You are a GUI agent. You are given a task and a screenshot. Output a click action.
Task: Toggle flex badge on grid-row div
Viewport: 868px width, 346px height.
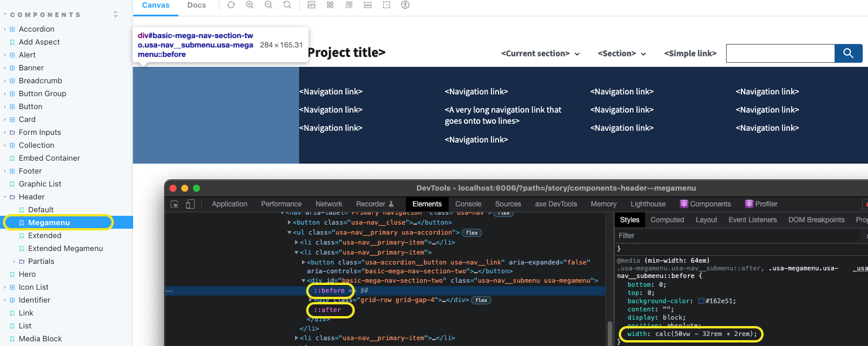coord(481,300)
